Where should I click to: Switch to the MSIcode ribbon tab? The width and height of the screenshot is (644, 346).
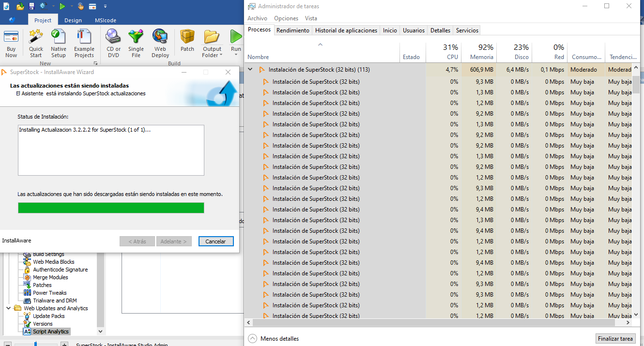[x=106, y=20]
